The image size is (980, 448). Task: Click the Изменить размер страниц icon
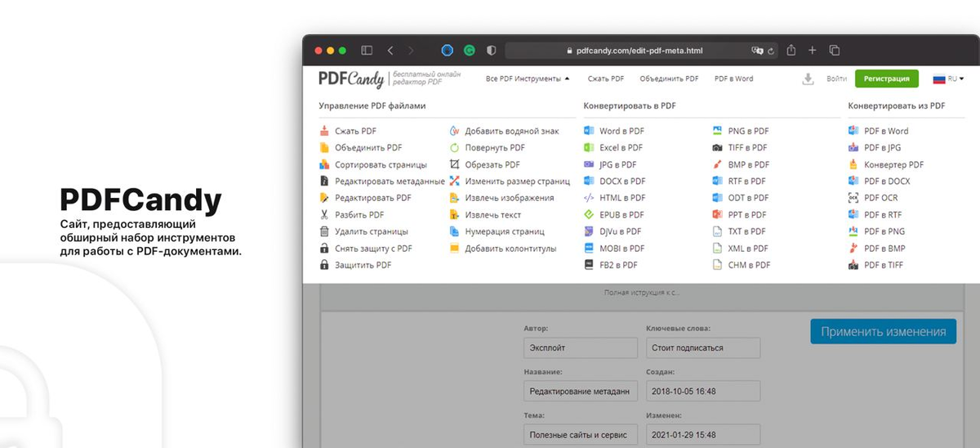point(455,181)
